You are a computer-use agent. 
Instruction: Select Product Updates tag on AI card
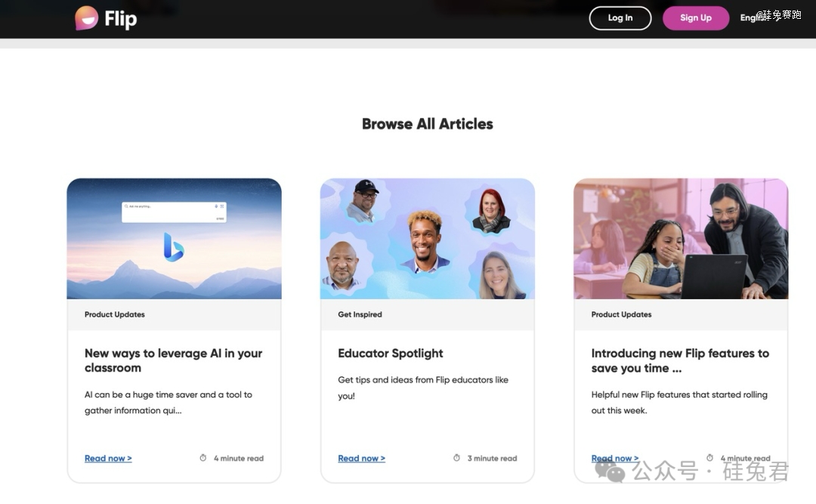[x=115, y=314]
